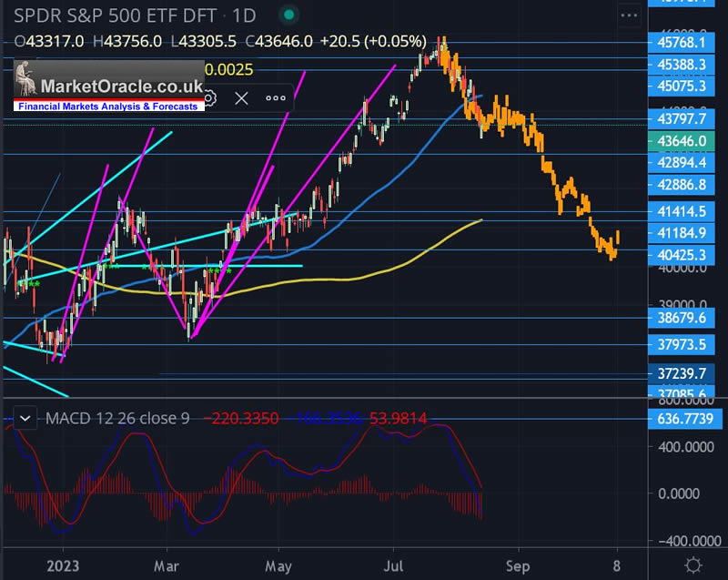Click the green current price 43646.0 label

click(x=681, y=141)
